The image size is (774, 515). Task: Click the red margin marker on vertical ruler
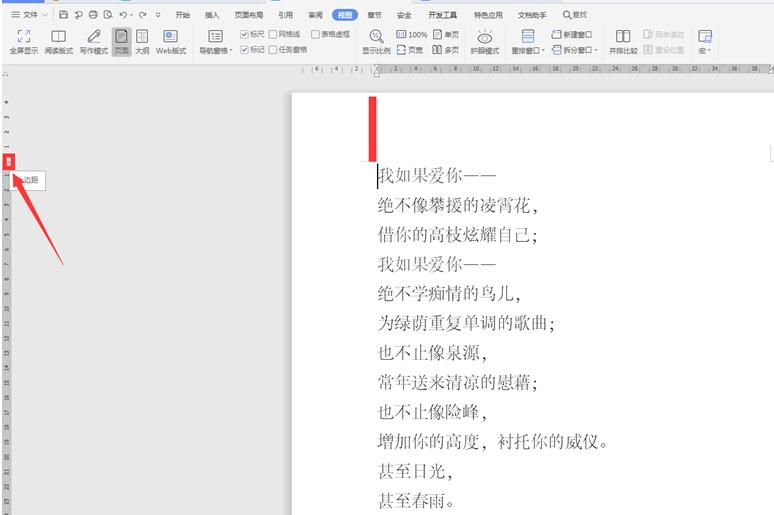pyautogui.click(x=8, y=161)
